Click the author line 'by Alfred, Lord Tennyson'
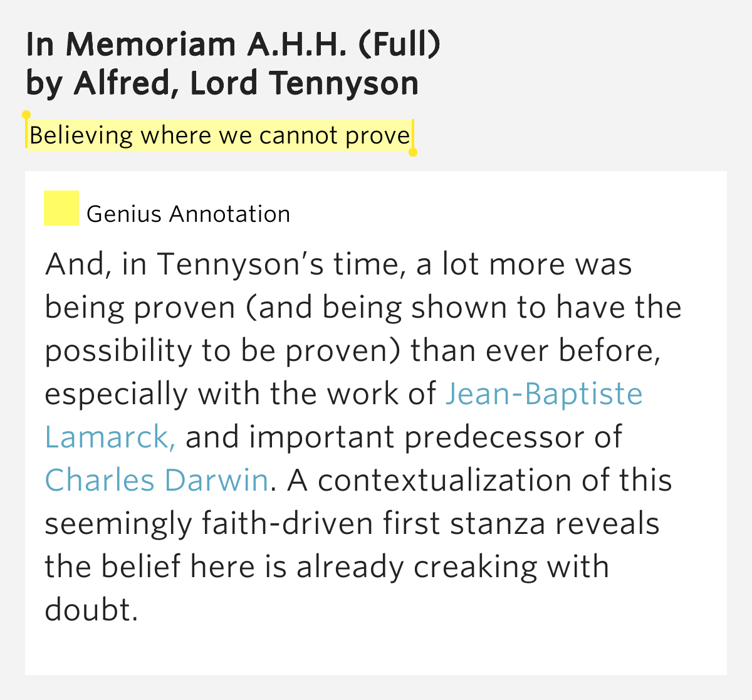 click(222, 83)
